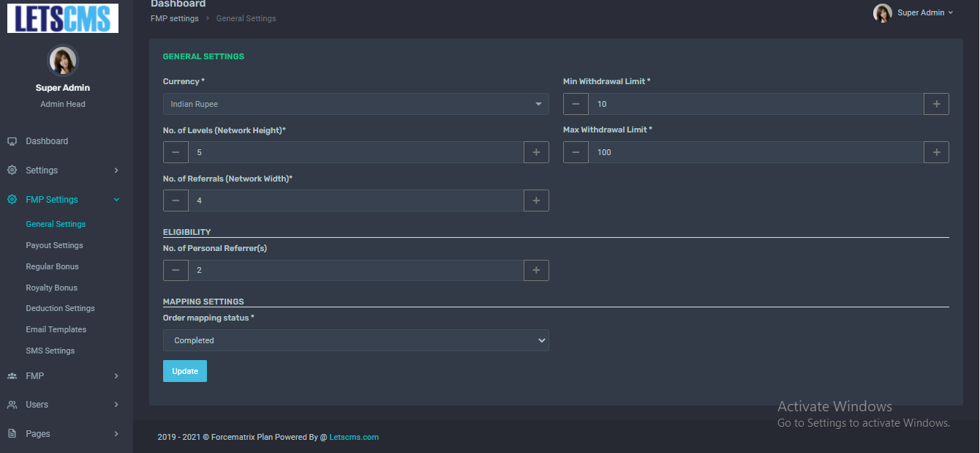The image size is (980, 453).
Task: Open the Letscms.com footer link
Action: click(354, 437)
